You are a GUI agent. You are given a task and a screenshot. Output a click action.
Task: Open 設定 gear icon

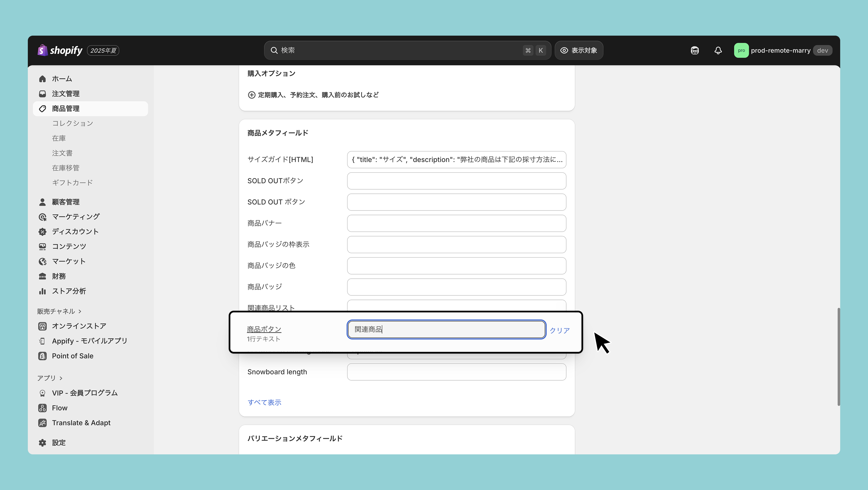tap(43, 443)
